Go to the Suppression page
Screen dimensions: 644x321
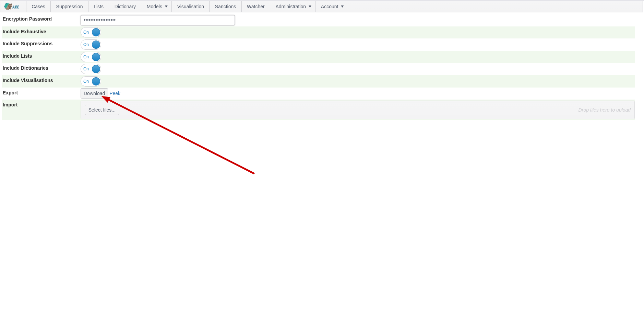pyautogui.click(x=69, y=7)
